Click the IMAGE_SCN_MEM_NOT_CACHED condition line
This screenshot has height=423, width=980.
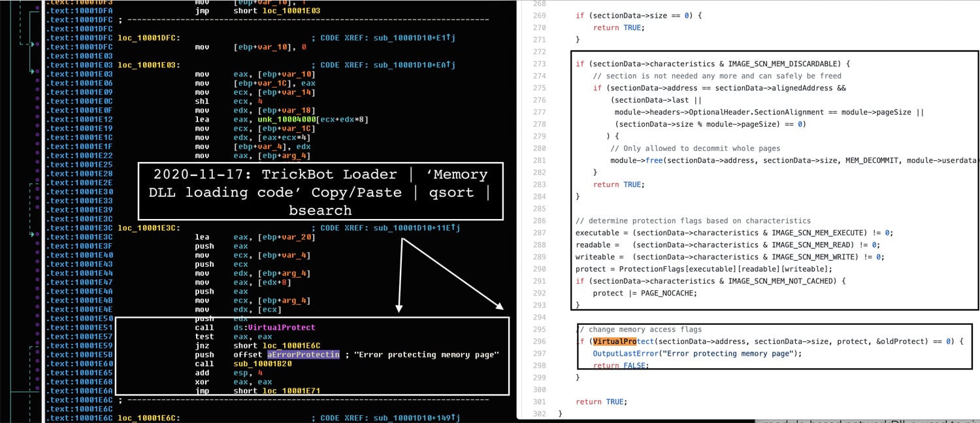711,280
